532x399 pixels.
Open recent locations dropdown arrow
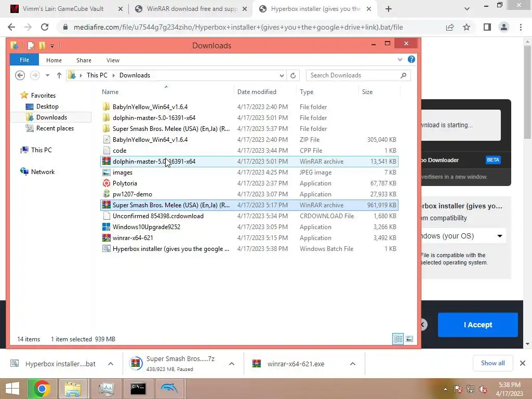47,75
